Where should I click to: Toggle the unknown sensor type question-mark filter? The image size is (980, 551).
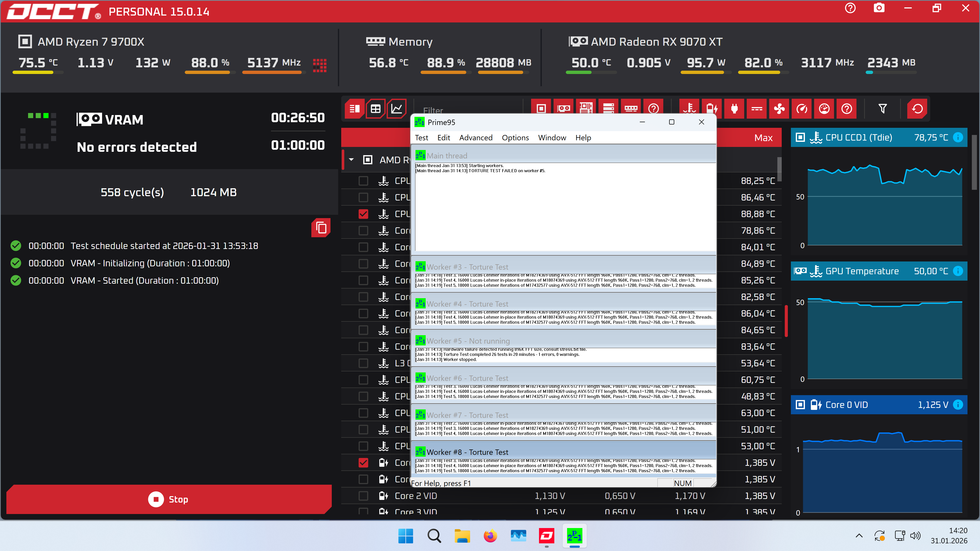[x=847, y=109]
